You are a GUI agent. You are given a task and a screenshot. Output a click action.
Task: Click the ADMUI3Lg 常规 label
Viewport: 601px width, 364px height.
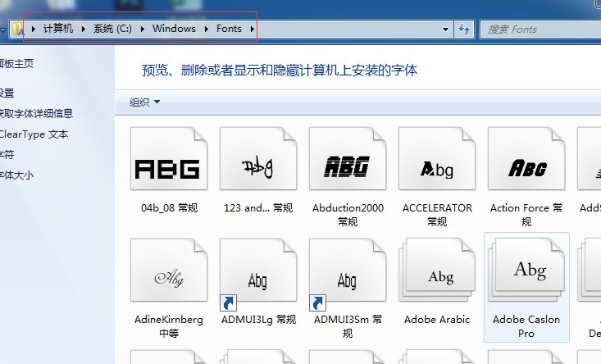pyautogui.click(x=258, y=320)
